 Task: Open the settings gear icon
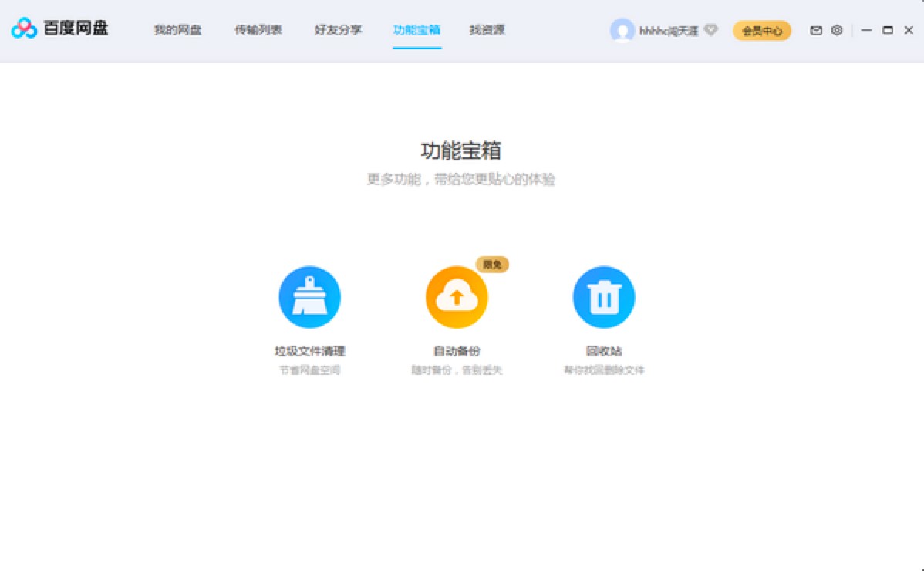pyautogui.click(x=838, y=30)
